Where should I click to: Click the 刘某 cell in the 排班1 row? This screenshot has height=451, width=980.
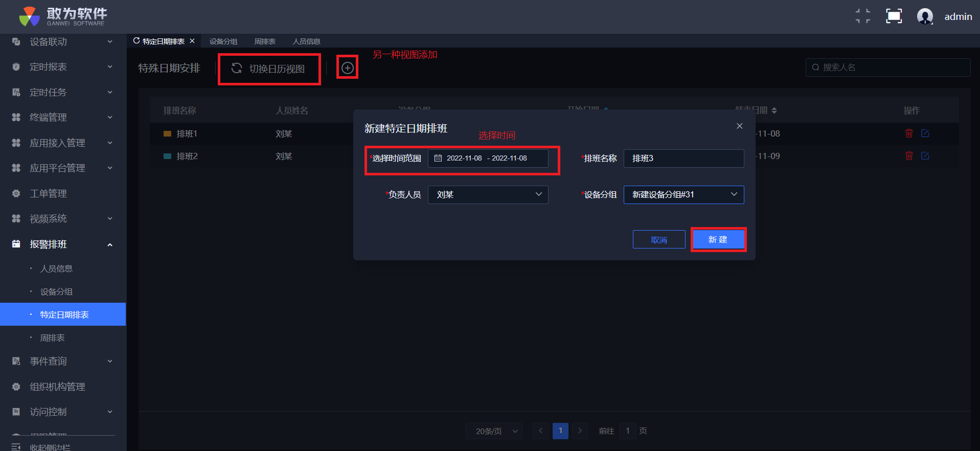click(284, 134)
